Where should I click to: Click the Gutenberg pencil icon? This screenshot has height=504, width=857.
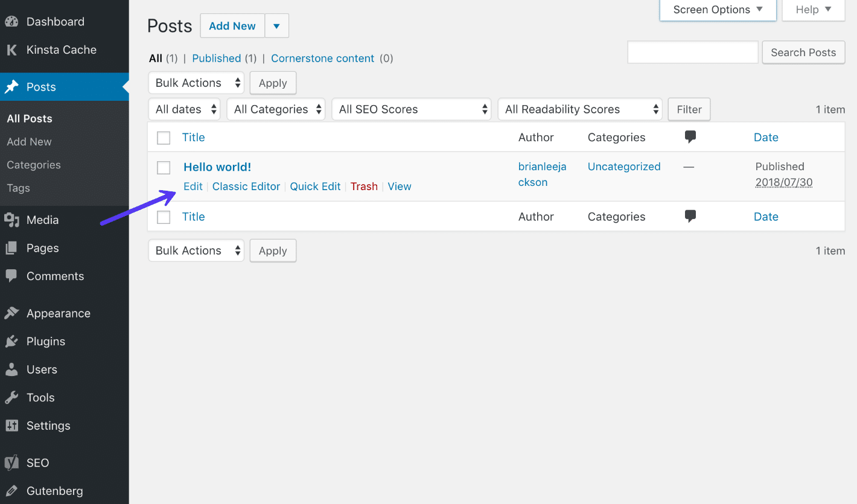(x=11, y=491)
